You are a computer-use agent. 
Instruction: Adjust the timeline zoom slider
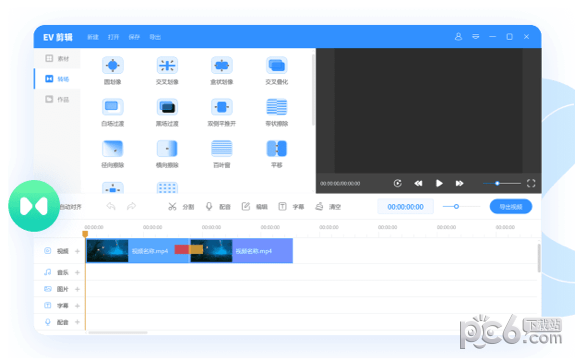(461, 207)
